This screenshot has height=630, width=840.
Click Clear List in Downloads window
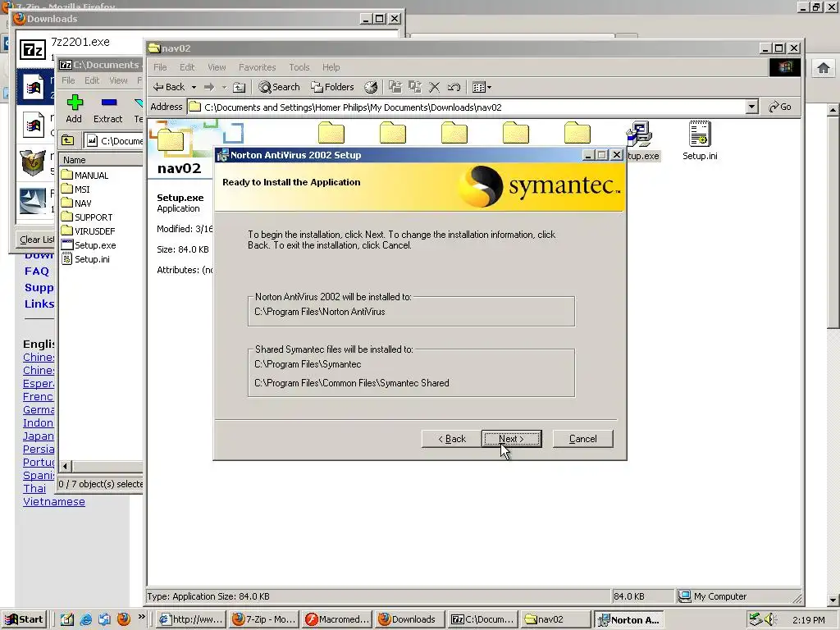(36, 240)
